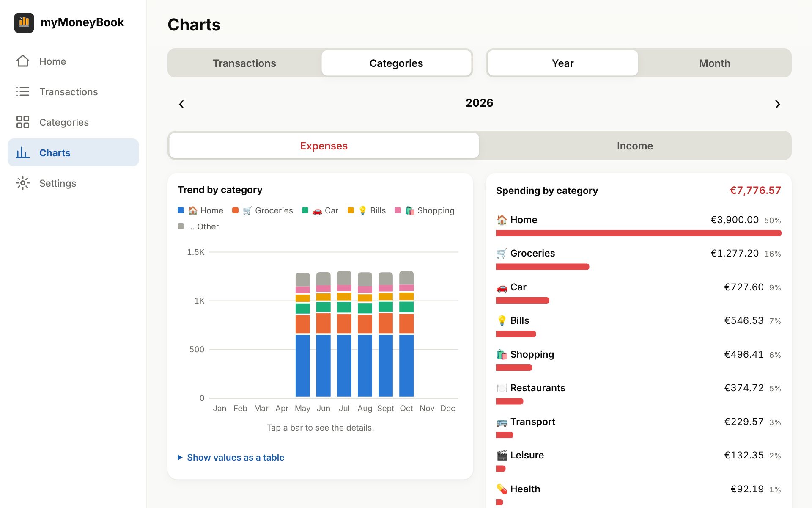The image size is (812, 508).
Task: Click the Car spending progress bar
Action: (523, 300)
